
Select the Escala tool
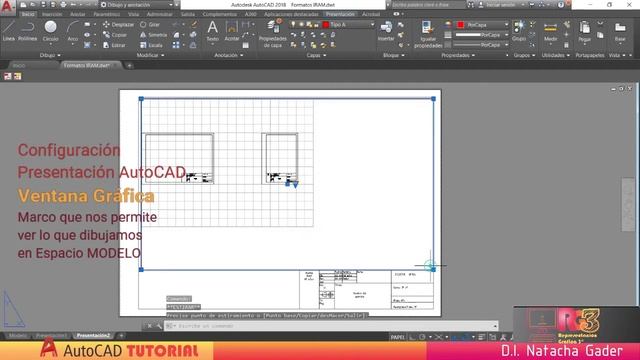click(x=151, y=45)
